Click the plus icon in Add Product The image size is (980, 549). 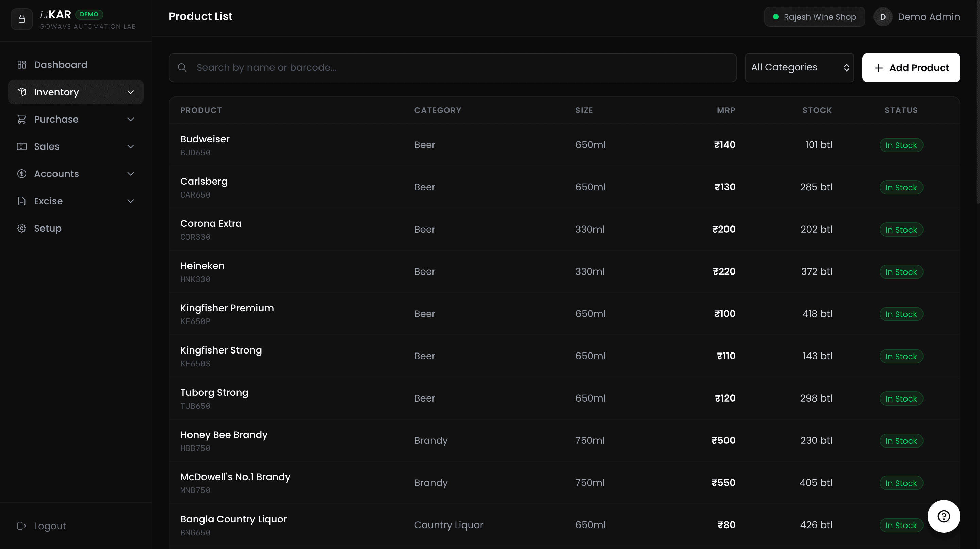click(878, 68)
